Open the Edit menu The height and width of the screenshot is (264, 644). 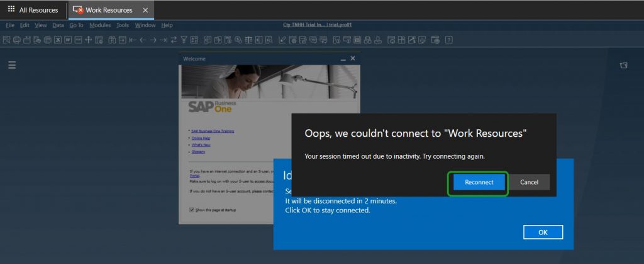(25, 25)
